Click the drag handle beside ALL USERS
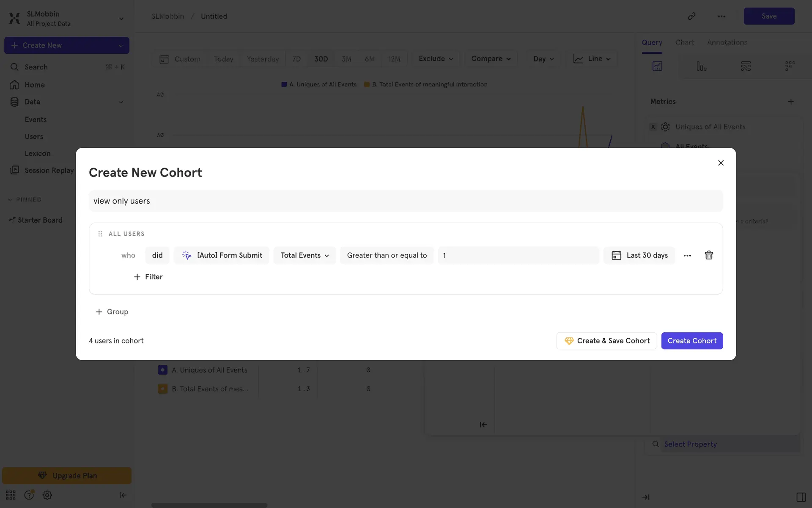 pos(100,234)
